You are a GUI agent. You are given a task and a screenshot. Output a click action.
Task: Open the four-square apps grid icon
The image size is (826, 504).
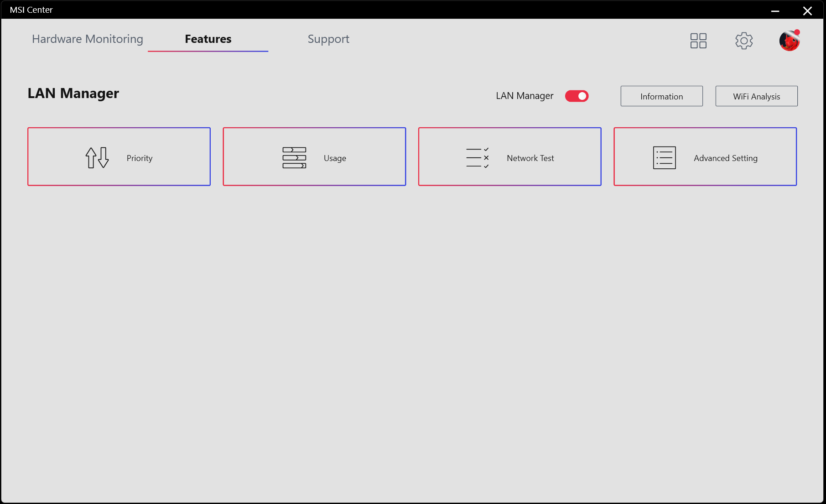pos(698,41)
